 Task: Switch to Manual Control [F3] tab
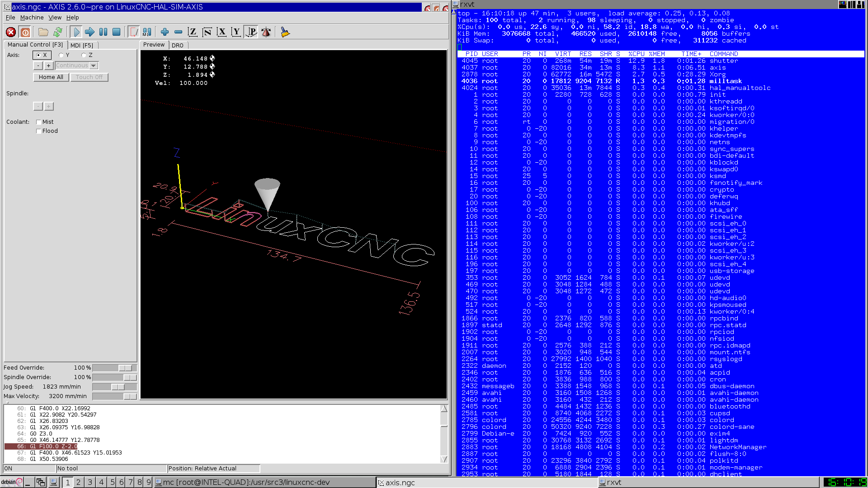click(35, 45)
